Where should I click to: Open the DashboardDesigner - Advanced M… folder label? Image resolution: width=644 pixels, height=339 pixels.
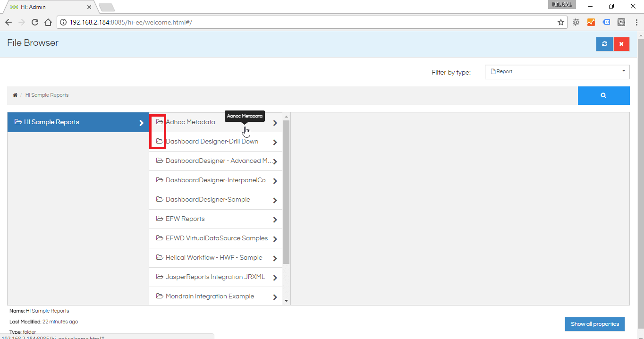220,161
